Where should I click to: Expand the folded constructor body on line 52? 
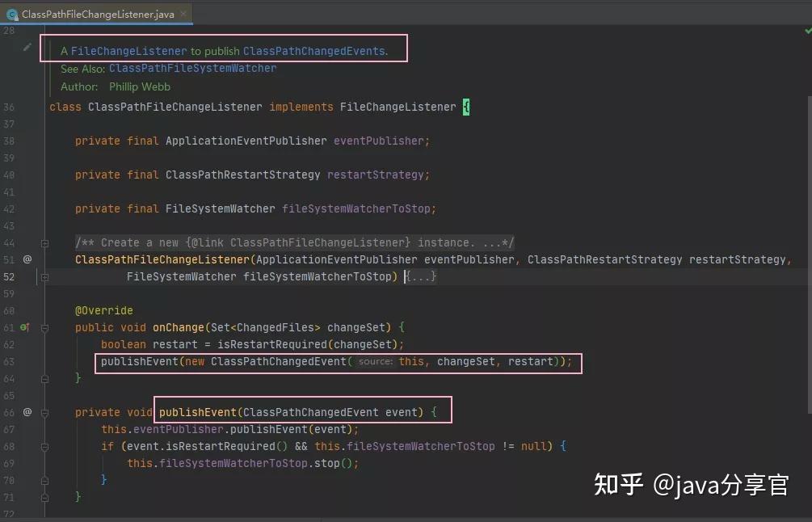(45, 277)
